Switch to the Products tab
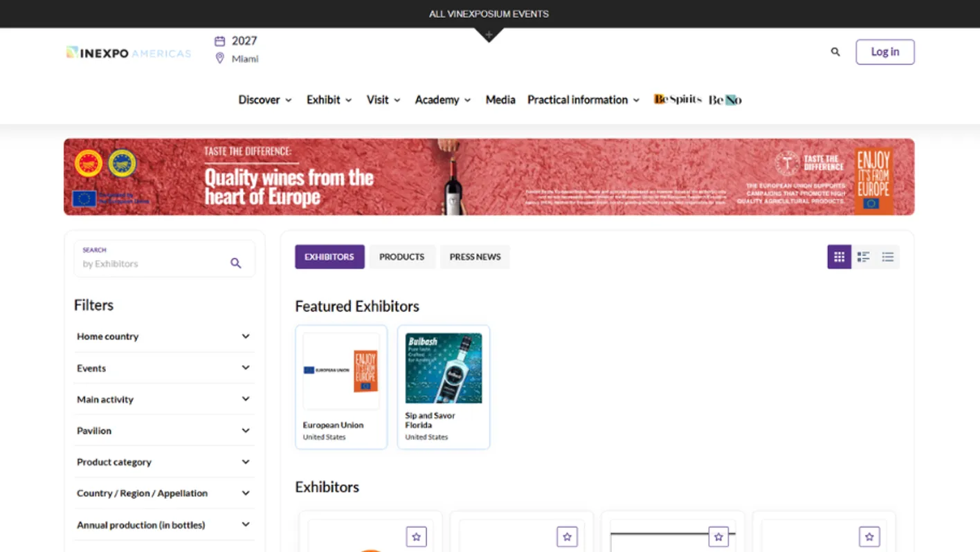The height and width of the screenshot is (552, 980). tap(401, 257)
